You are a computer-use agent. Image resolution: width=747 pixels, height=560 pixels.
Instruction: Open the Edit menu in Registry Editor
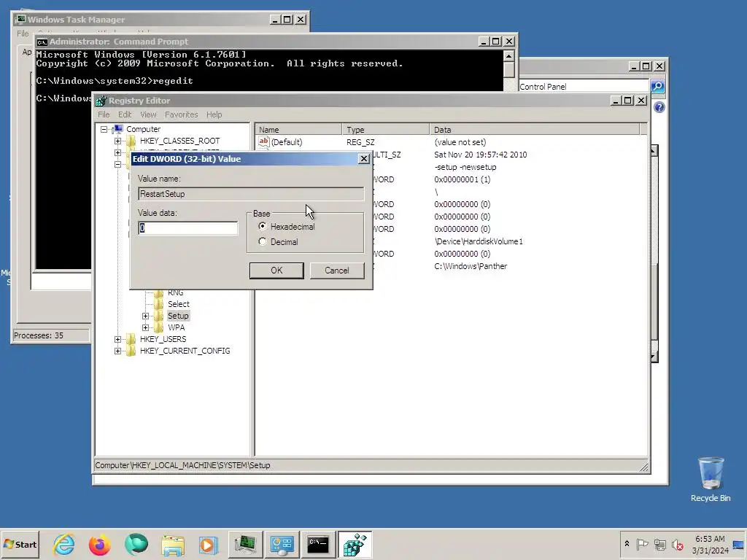point(124,114)
